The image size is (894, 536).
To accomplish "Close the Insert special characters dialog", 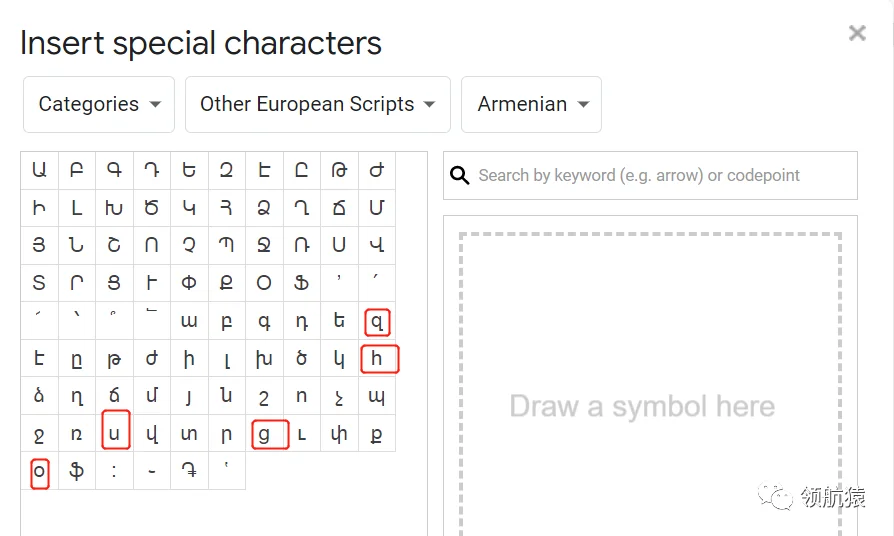I will (857, 33).
